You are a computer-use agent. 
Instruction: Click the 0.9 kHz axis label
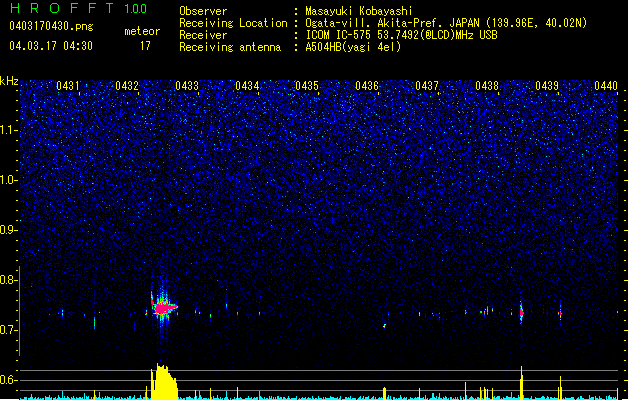click(x=8, y=230)
